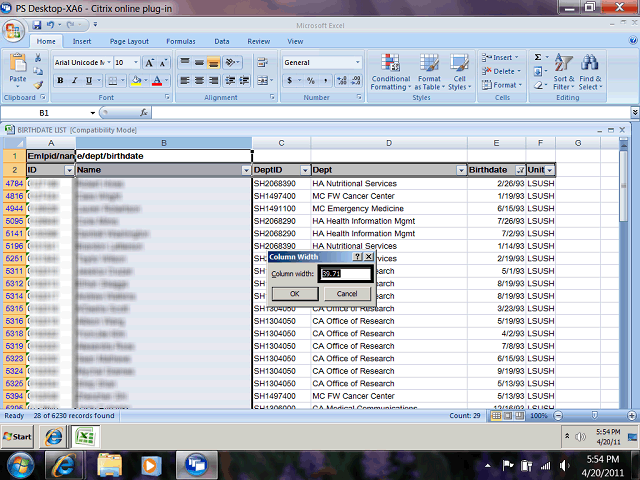640x480 pixels.
Task: Click the Office button orb
Action: coord(13,31)
